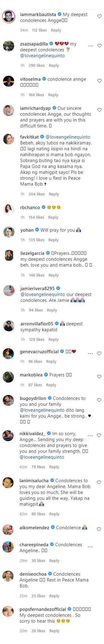
Task: Open rbchanco's profile from username
Action: (x=30, y=207)
